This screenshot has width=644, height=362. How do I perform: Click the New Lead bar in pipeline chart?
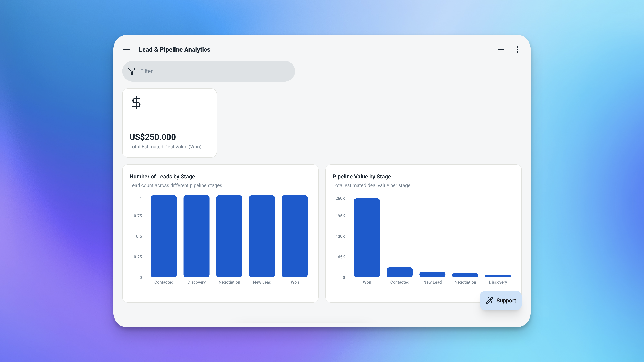[x=432, y=274]
